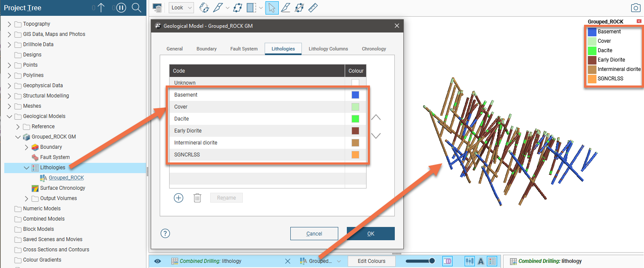Image resolution: width=644 pixels, height=268 pixels.
Task: Close the Grouped_ROCK legend with red X
Action: point(639,21)
